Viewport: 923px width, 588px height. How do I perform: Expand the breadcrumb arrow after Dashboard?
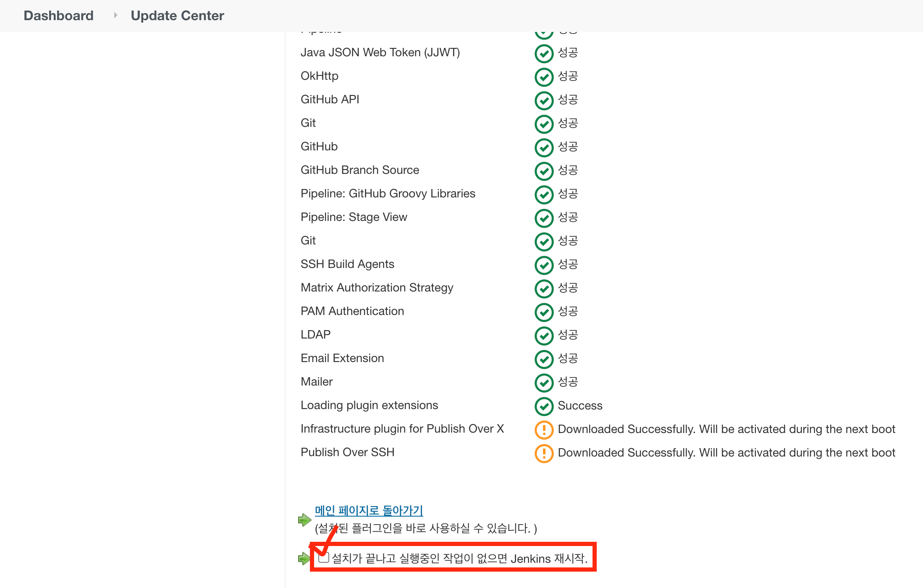pyautogui.click(x=115, y=16)
